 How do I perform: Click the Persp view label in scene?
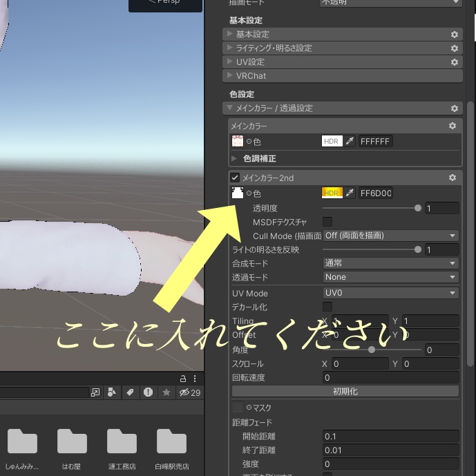165,3
